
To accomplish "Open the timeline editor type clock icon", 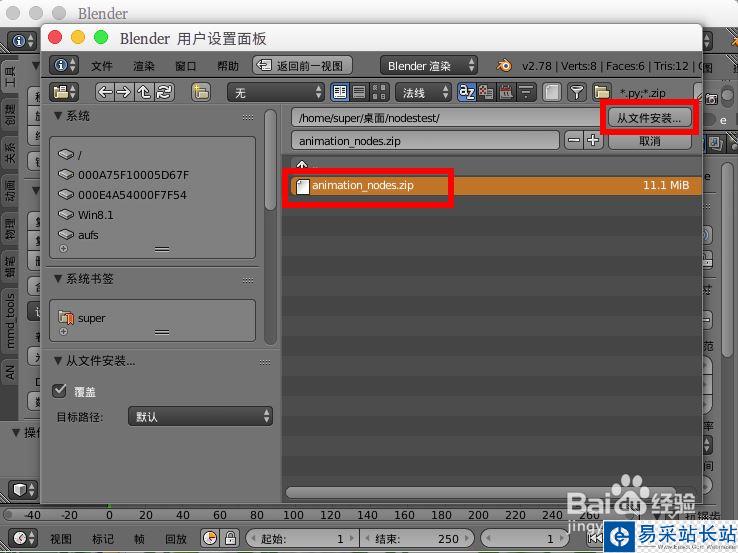I will [23, 537].
